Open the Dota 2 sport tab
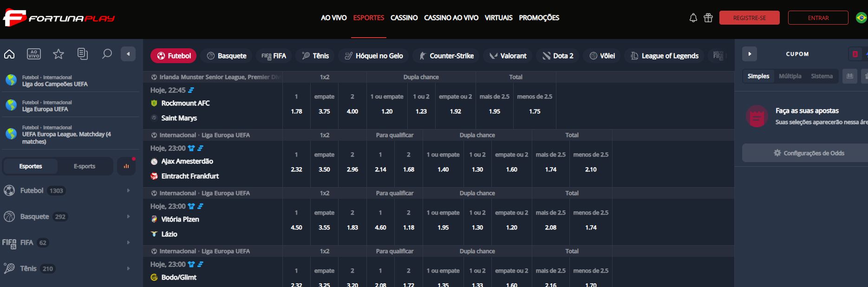Screen dimensions: 868x287 [558, 56]
